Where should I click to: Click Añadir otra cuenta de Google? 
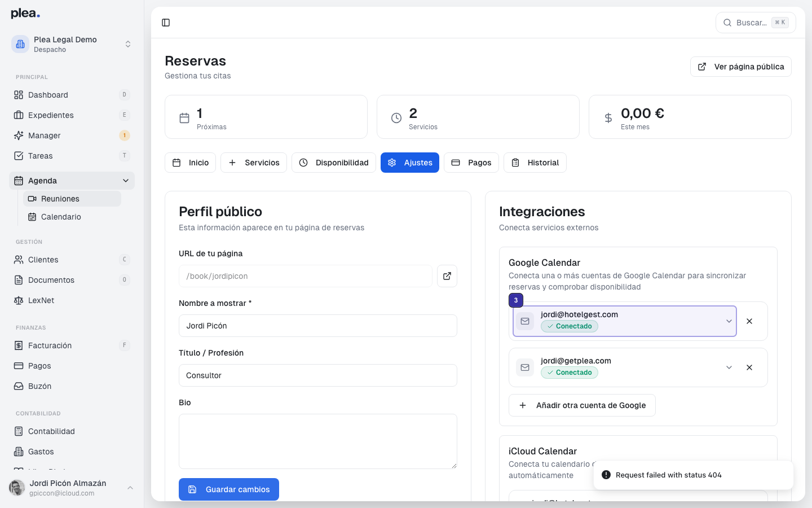[x=582, y=405]
